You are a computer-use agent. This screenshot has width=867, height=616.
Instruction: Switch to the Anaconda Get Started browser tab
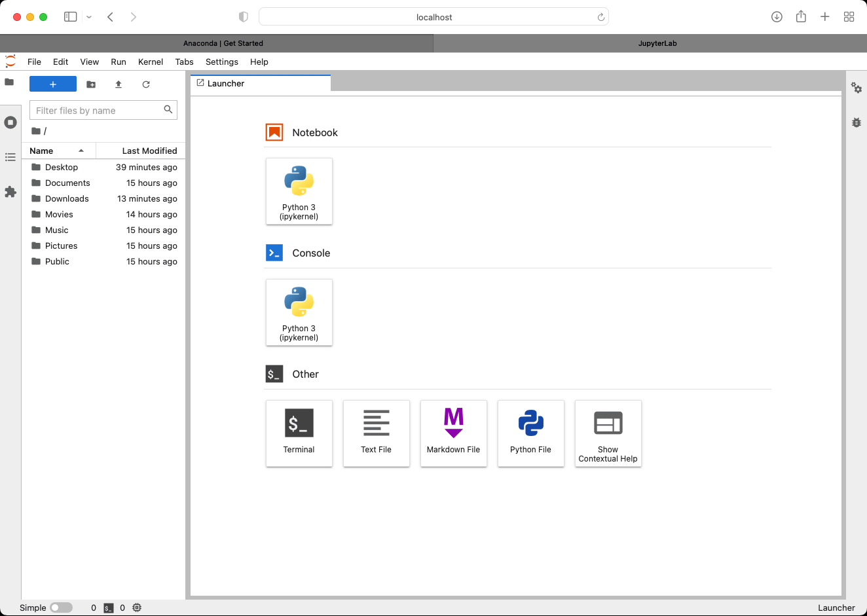223,43
